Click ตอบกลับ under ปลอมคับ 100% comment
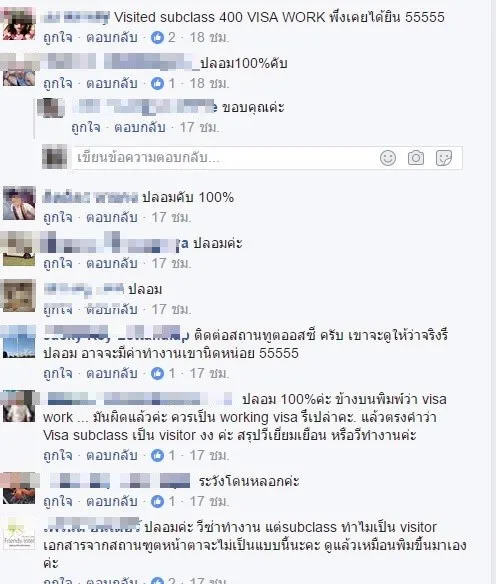Viewport: 496px width, 584px height. click(112, 217)
